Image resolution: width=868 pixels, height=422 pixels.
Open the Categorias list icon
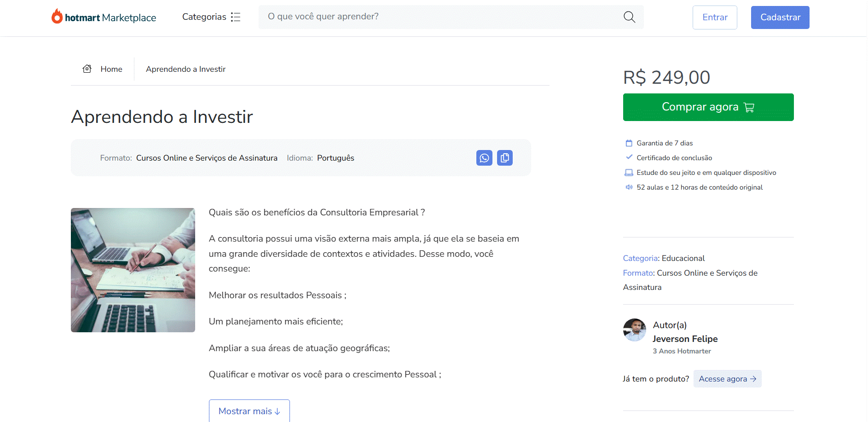(236, 17)
